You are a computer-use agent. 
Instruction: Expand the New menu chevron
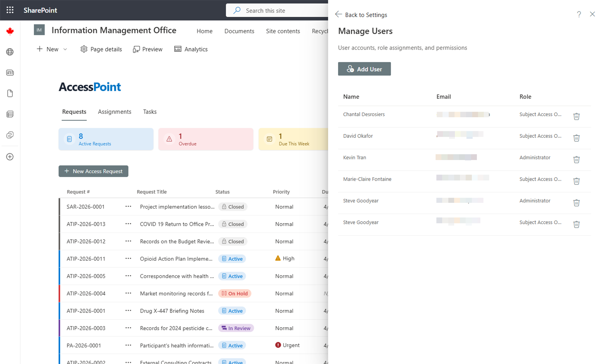65,49
